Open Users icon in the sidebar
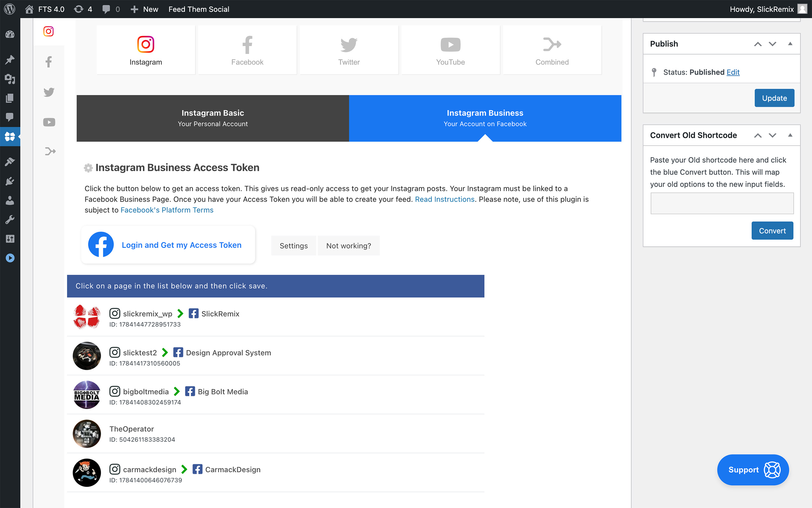The width and height of the screenshot is (812, 508). click(x=10, y=200)
